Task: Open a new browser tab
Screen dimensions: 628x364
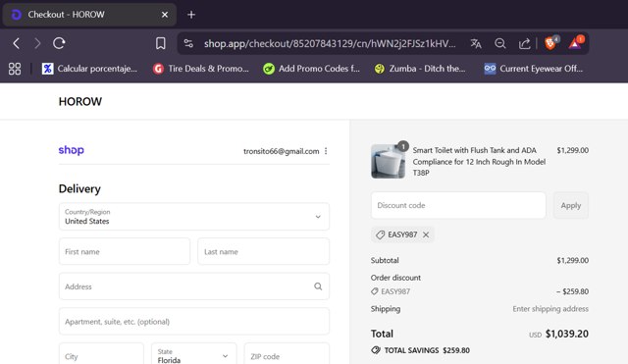Action: [x=191, y=15]
